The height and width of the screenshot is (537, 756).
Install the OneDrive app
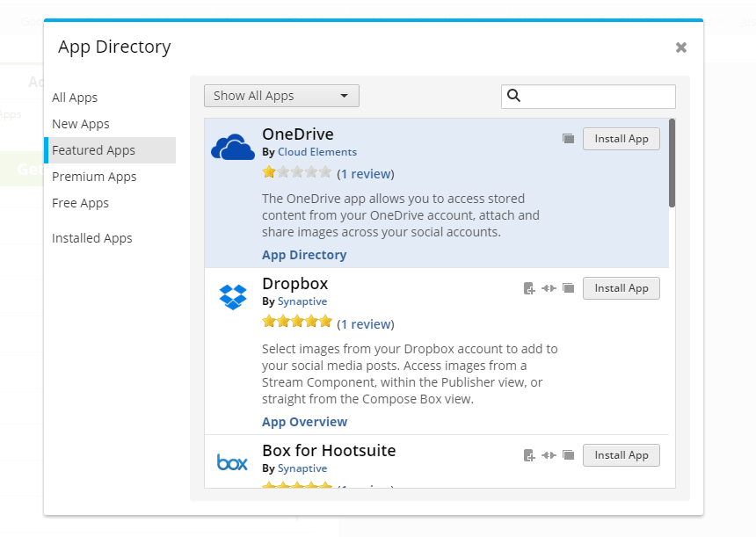tap(621, 139)
